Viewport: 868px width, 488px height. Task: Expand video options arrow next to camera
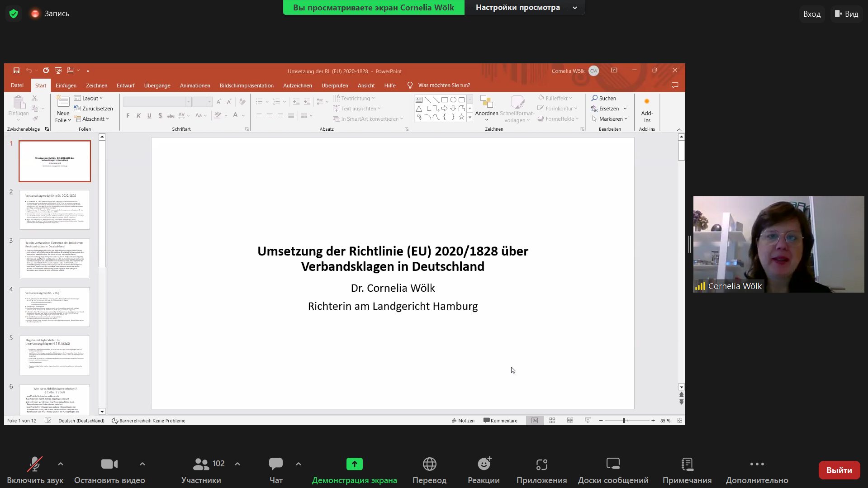coord(142,464)
